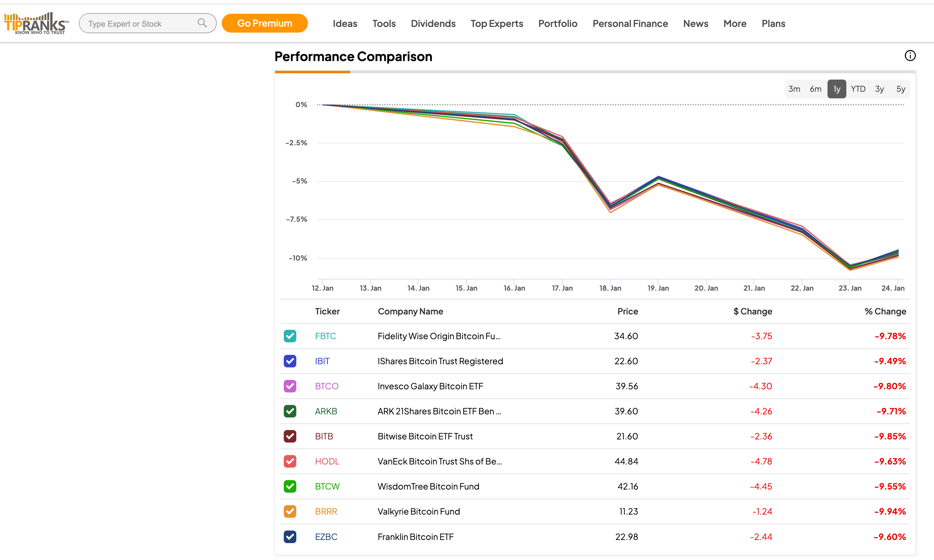Image resolution: width=934 pixels, height=560 pixels.
Task: Click the Ticker column header
Action: [x=327, y=311]
